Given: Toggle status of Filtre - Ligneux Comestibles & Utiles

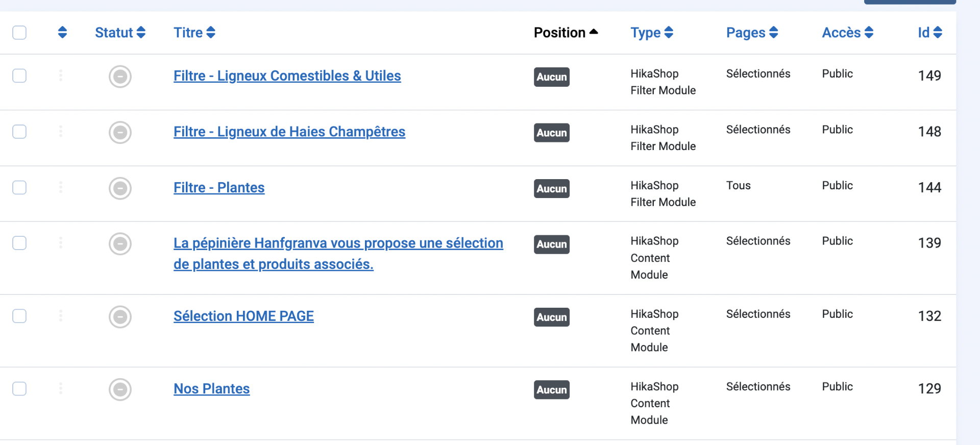Looking at the screenshot, I should tap(120, 77).
